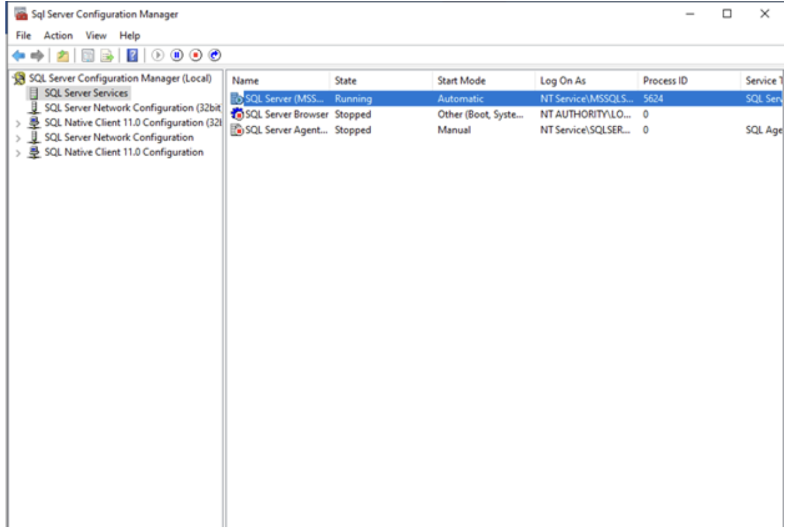Click Stopped state of SQL Server Agent
The image size is (788, 532).
tap(353, 130)
